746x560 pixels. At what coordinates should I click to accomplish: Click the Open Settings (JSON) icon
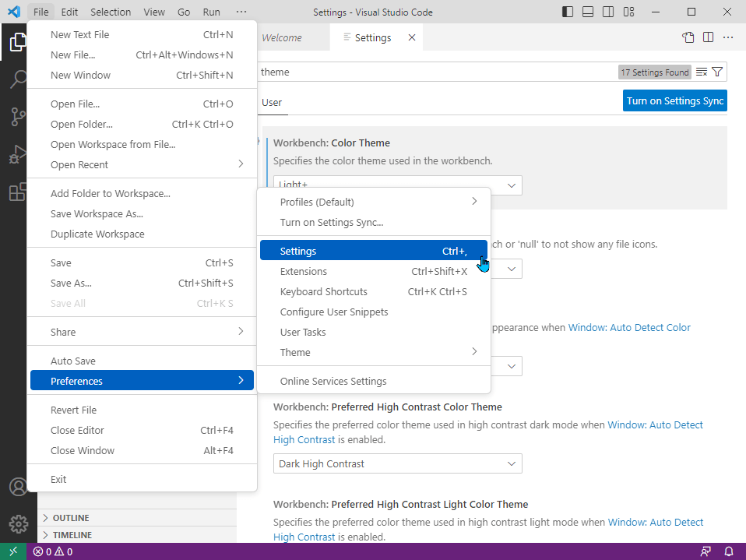pos(688,37)
